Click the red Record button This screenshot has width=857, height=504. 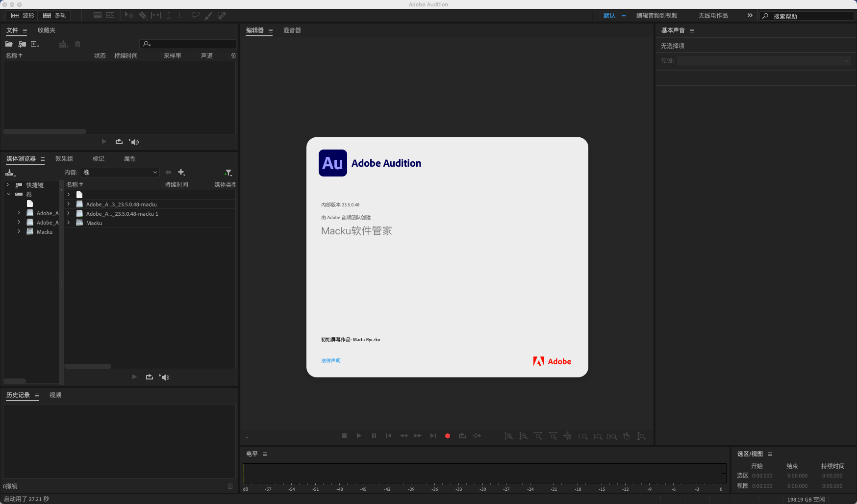coord(448,435)
